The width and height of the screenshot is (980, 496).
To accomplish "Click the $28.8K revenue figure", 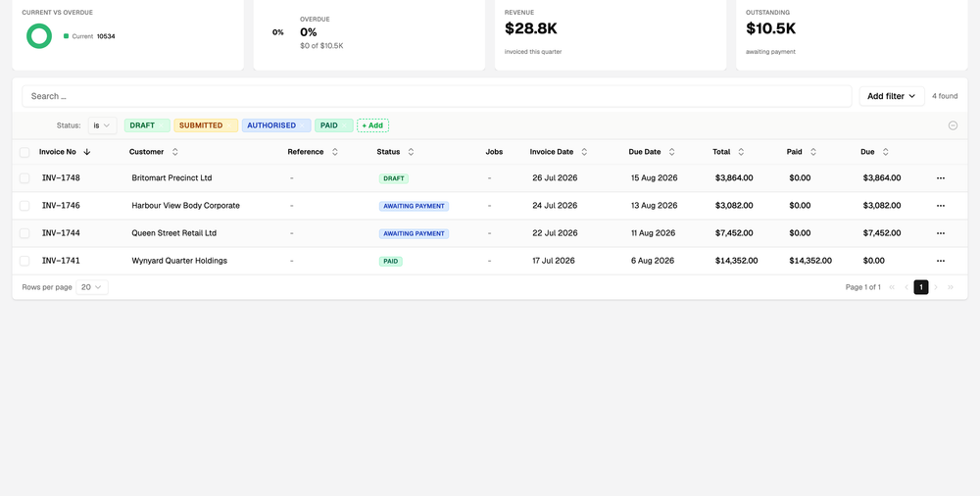I will click(x=530, y=28).
